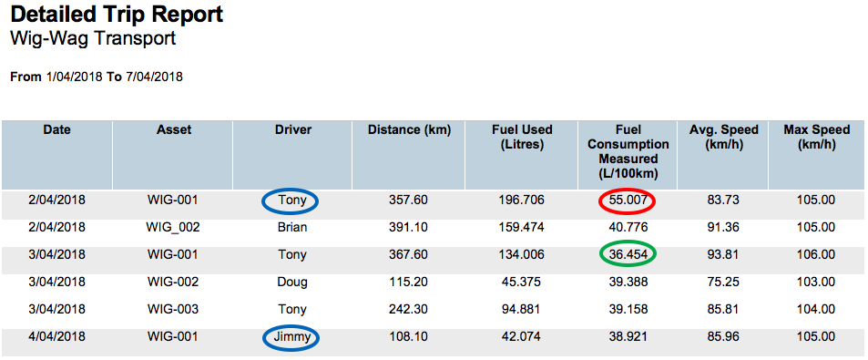Click the WIG-003 asset cell

click(x=173, y=309)
